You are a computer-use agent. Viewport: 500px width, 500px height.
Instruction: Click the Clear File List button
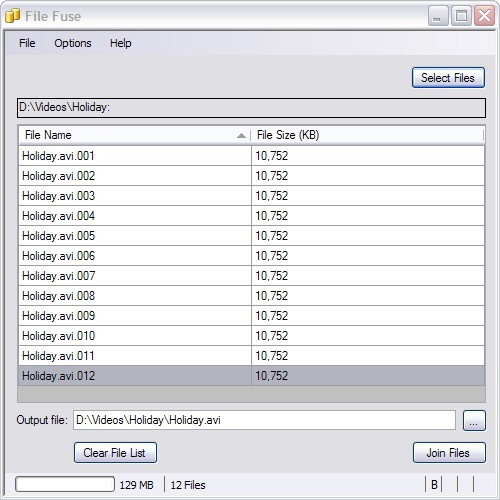tap(115, 453)
